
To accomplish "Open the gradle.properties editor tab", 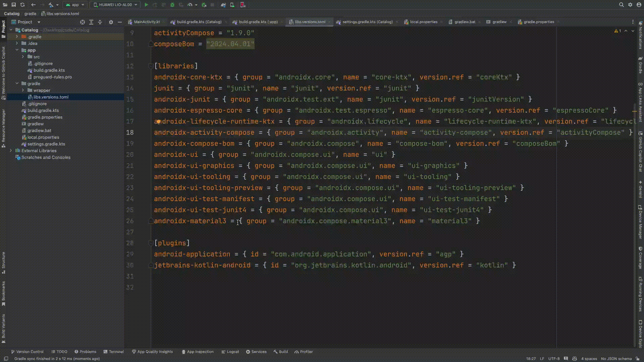I will pyautogui.click(x=538, y=22).
